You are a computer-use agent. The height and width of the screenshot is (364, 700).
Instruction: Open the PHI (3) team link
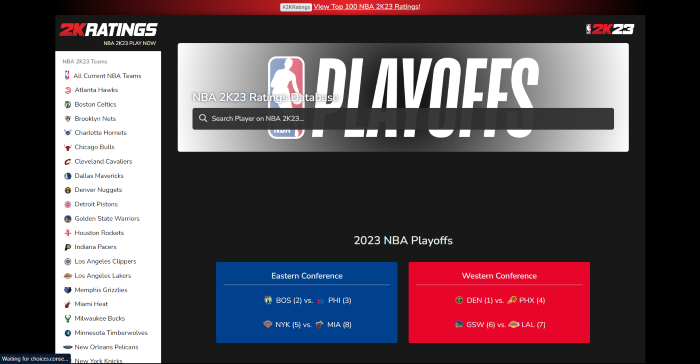pyautogui.click(x=340, y=301)
